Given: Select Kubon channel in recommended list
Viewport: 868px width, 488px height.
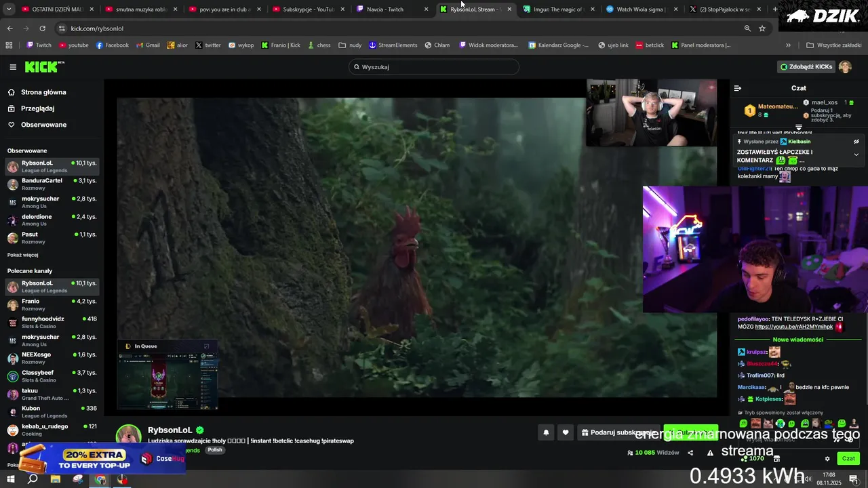Looking at the screenshot, I should click(x=52, y=411).
